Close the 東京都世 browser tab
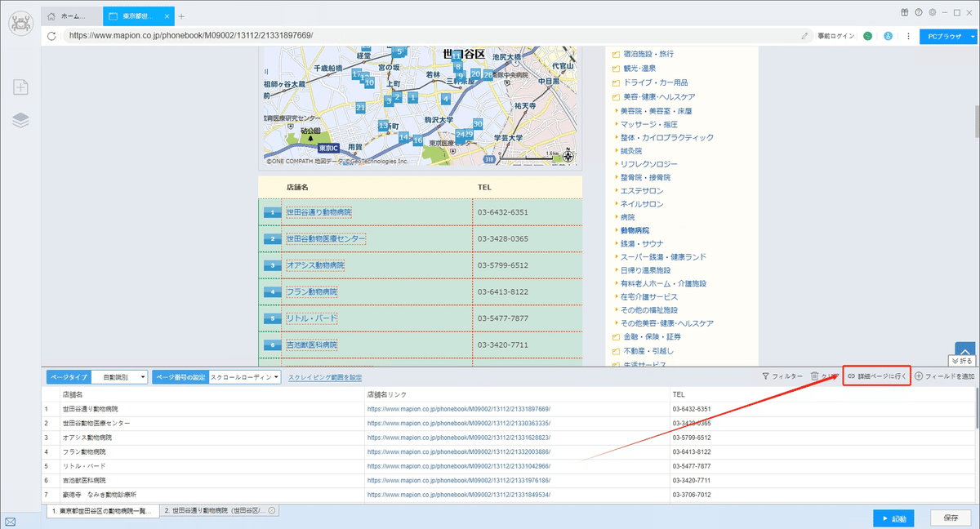 (166, 16)
